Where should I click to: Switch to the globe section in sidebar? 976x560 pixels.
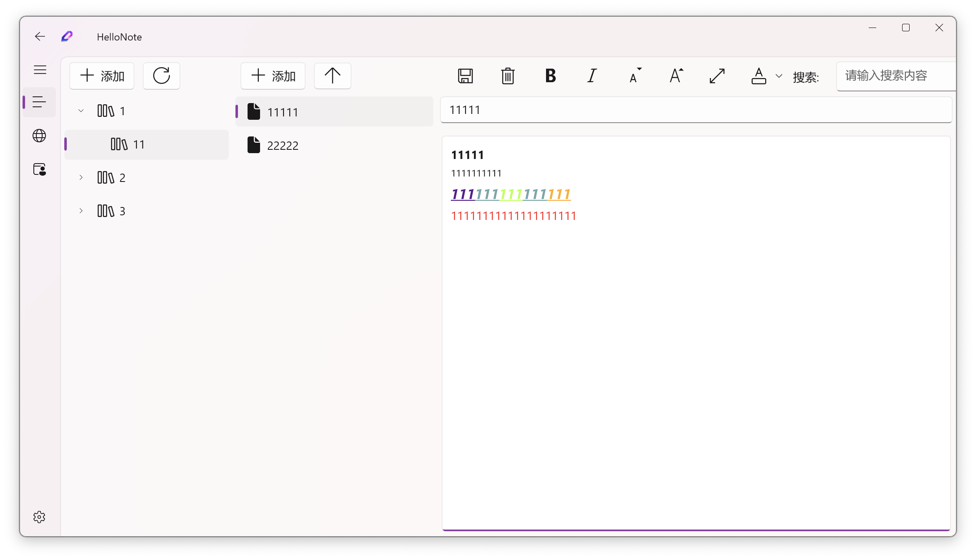pyautogui.click(x=39, y=136)
